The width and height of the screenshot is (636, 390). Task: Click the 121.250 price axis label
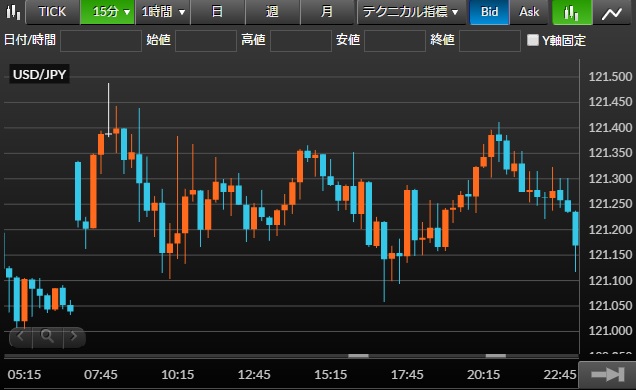(x=610, y=204)
